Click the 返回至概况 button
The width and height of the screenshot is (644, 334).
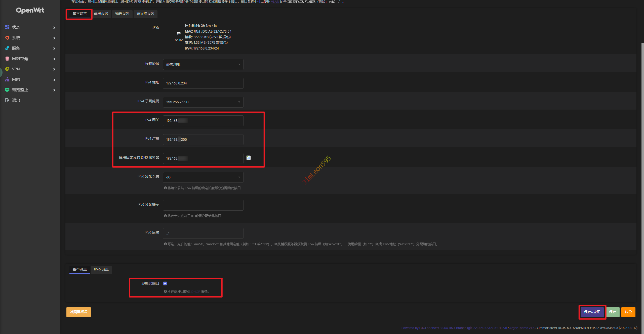pyautogui.click(x=79, y=312)
